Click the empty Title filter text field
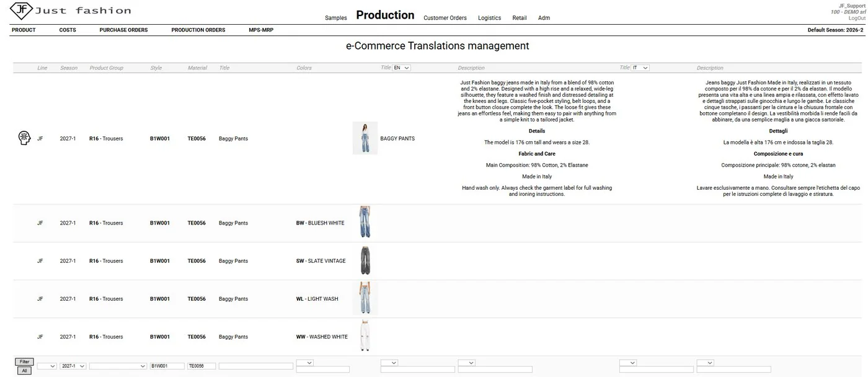The width and height of the screenshot is (868, 377). (255, 366)
